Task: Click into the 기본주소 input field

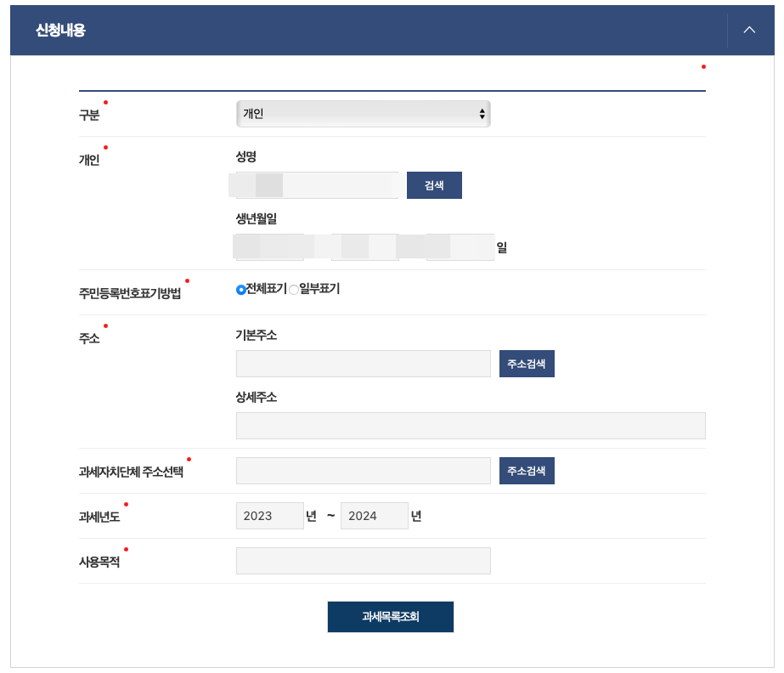Action: click(x=363, y=364)
